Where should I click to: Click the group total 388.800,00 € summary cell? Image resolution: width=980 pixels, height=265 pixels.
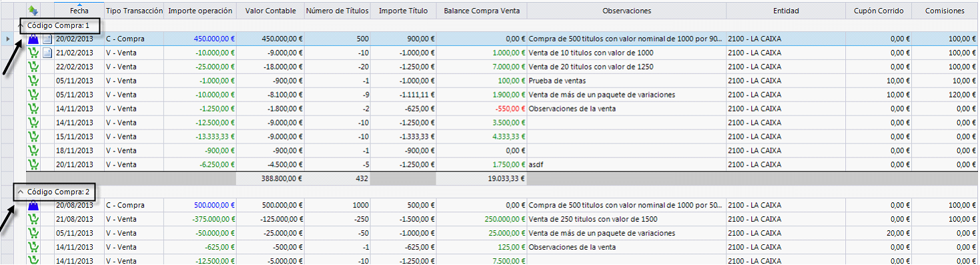(270, 179)
